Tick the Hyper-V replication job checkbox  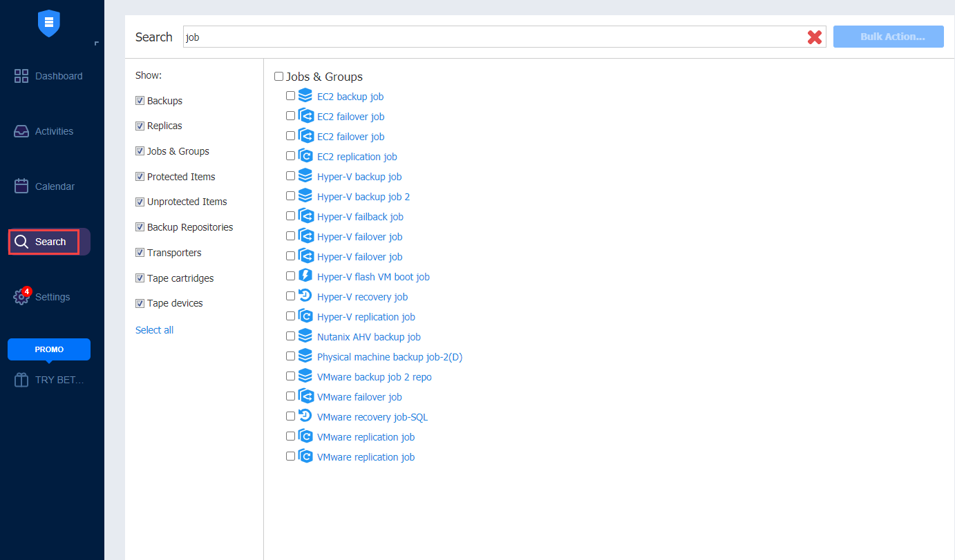[290, 316]
